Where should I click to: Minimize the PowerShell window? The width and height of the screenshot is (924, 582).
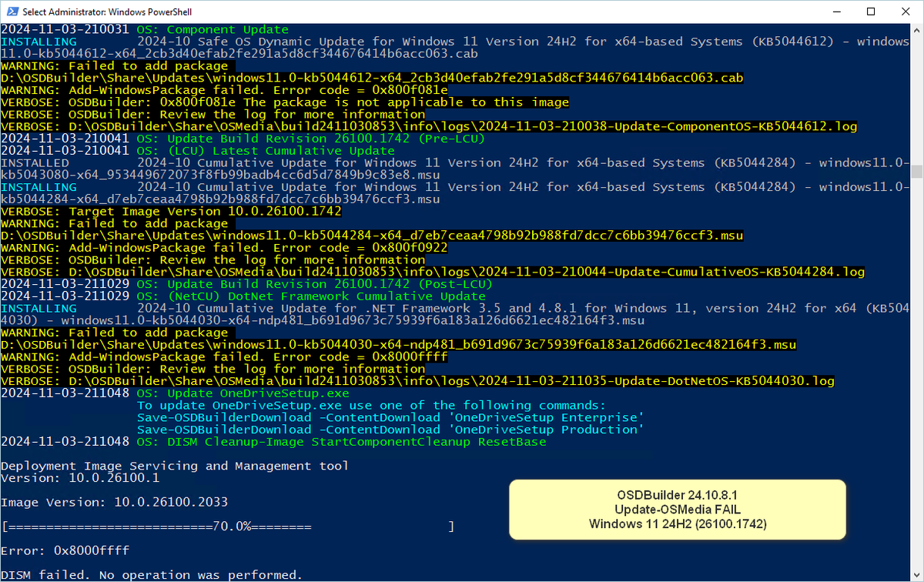pyautogui.click(x=835, y=12)
